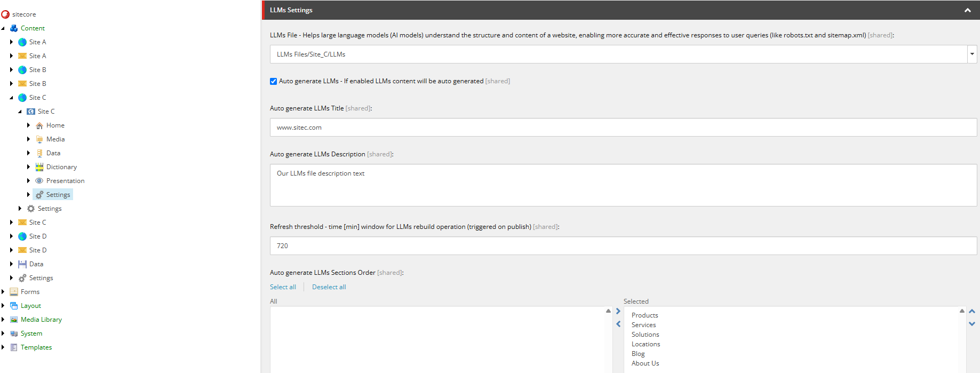Select Locations in the Selected list

(646, 344)
